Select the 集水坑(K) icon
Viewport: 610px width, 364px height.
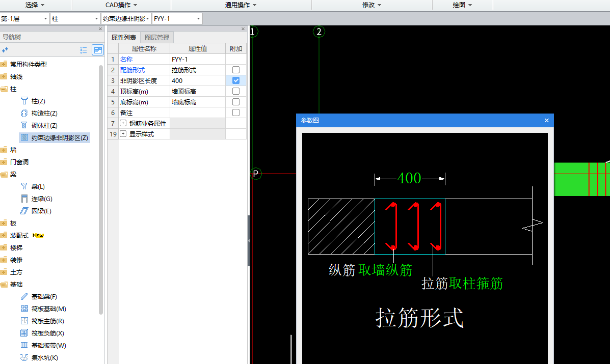point(24,357)
